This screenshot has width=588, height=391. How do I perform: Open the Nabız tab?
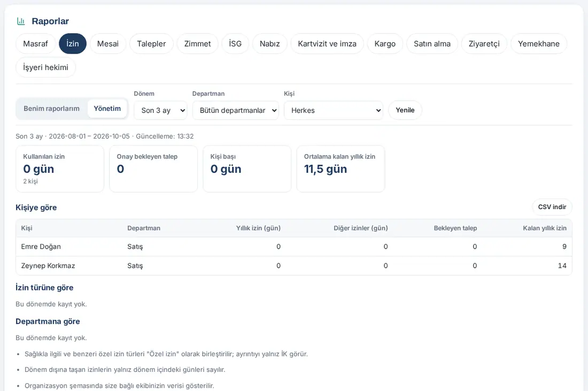pos(270,43)
